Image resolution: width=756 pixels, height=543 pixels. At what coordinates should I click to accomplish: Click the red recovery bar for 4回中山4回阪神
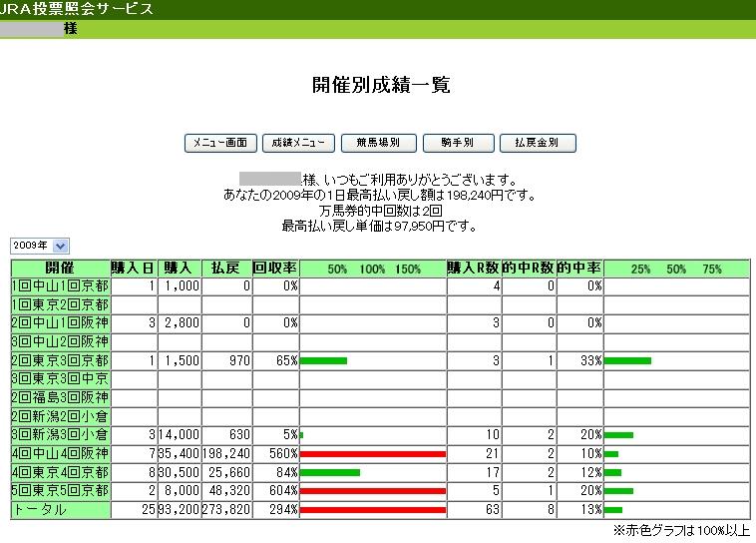click(373, 454)
